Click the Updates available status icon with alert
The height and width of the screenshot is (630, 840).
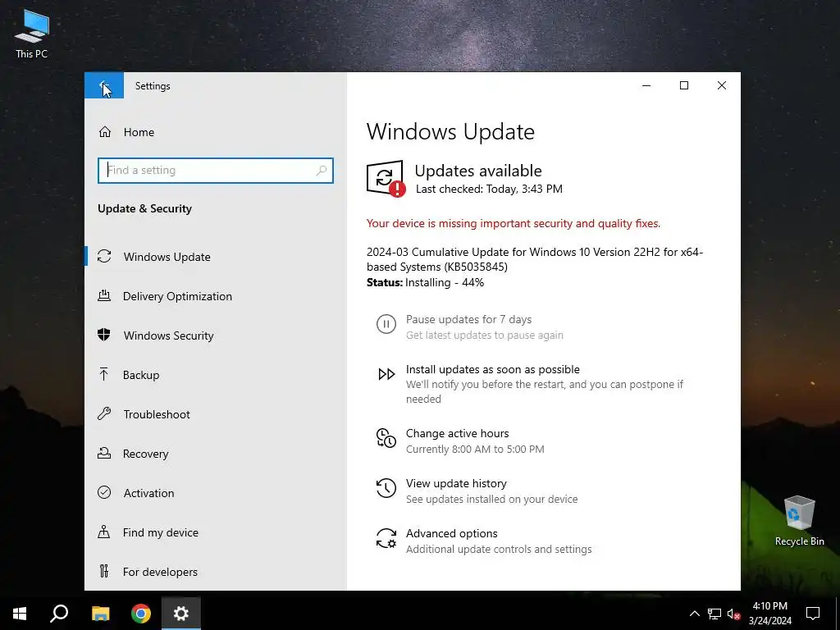[x=386, y=178]
